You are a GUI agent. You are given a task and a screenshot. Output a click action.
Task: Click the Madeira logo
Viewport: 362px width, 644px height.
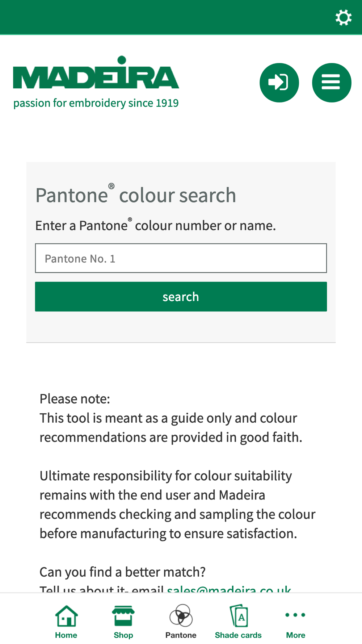(x=96, y=74)
